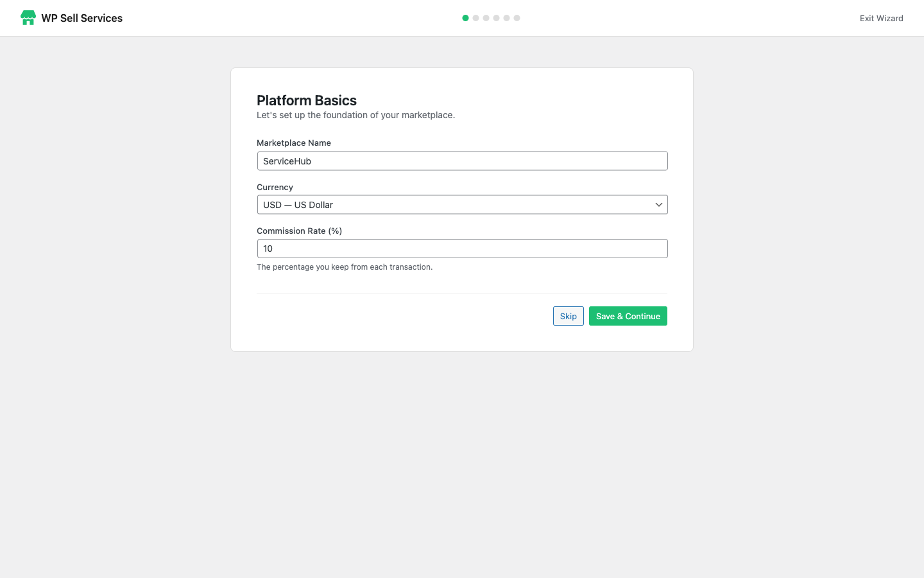Skip the Platform Basics step
Image resolution: width=924 pixels, height=578 pixels.
(568, 315)
